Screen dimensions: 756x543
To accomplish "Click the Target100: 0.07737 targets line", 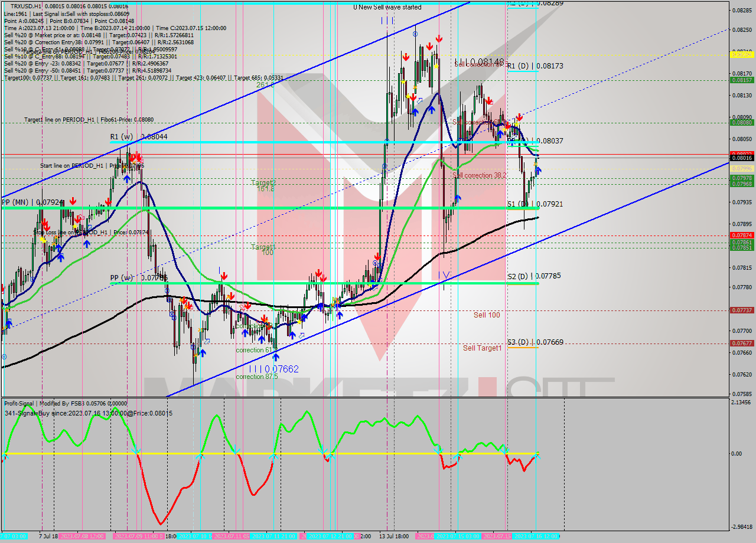I will pos(144,77).
